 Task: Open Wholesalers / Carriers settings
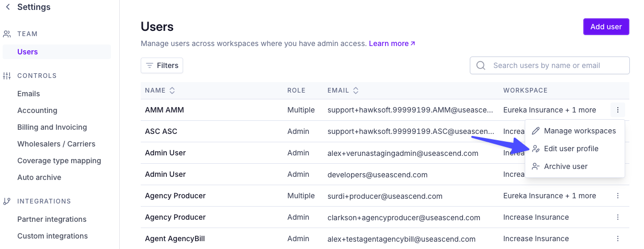coord(57,144)
